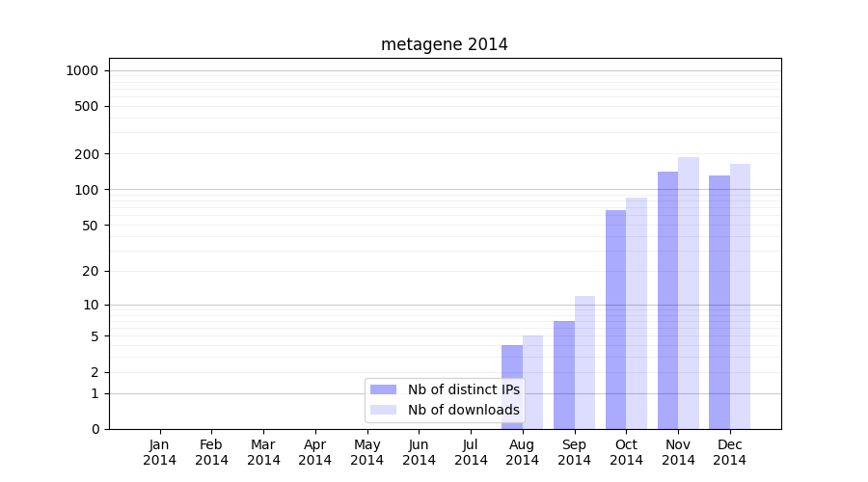Select the 'Apr 2014' x-axis label
Image resolution: width=868 pixels, height=482 pixels.
pos(315,452)
